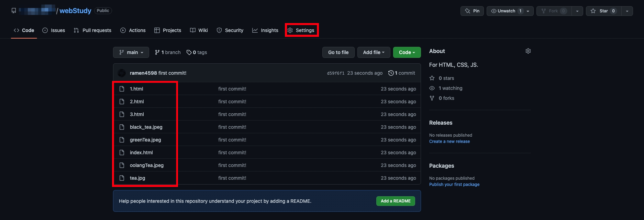Screen dimensions: 644x220
Task: Open the Packages heading link
Action: pyautogui.click(x=442, y=166)
